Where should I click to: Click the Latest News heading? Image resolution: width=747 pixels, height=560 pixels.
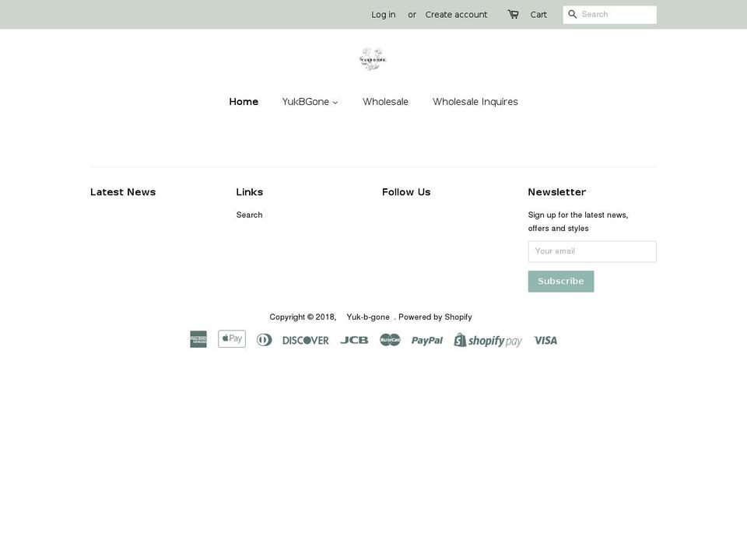click(123, 192)
